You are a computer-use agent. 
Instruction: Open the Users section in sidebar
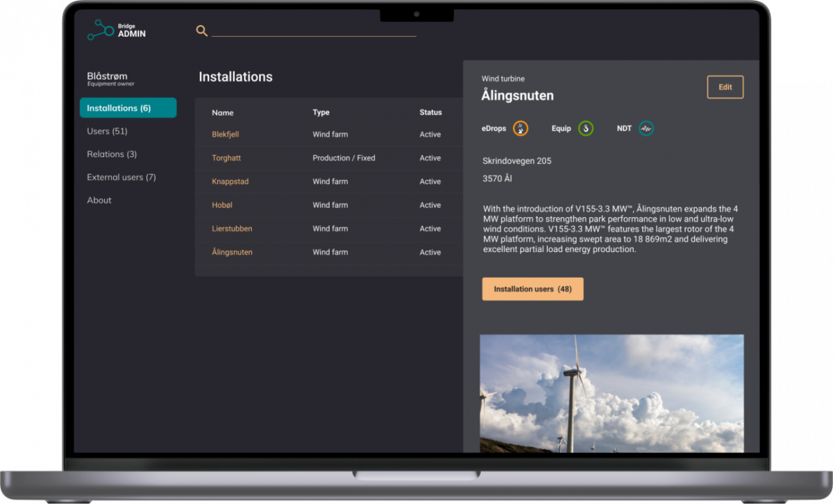click(x=107, y=131)
